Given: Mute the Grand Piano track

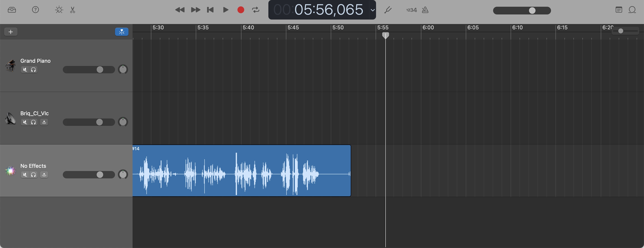Looking at the screenshot, I should tap(25, 70).
